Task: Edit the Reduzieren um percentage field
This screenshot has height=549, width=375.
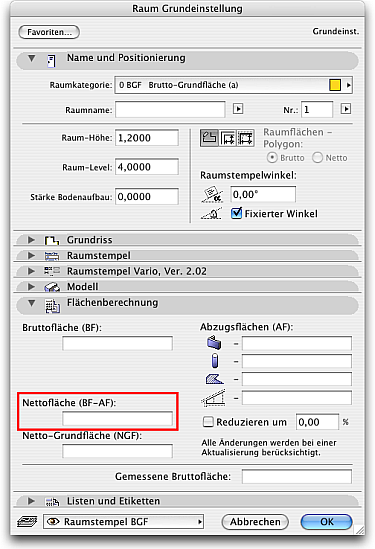Action: pyautogui.click(x=318, y=422)
